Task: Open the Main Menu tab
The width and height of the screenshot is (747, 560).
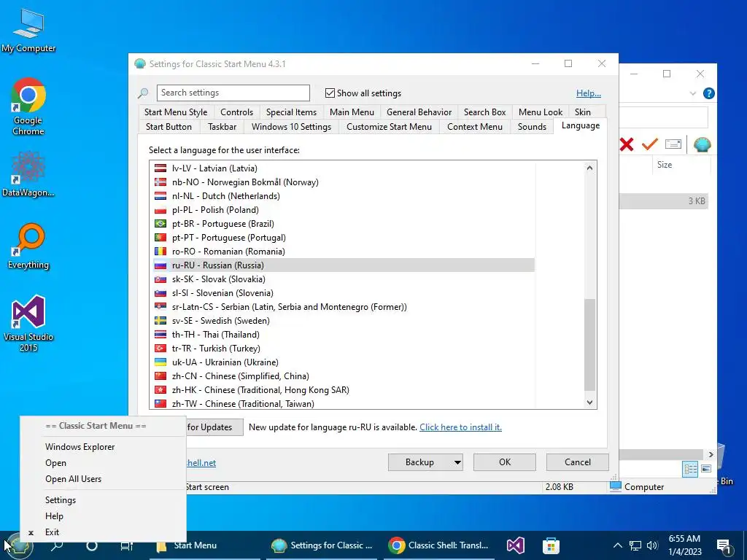Action: (352, 112)
